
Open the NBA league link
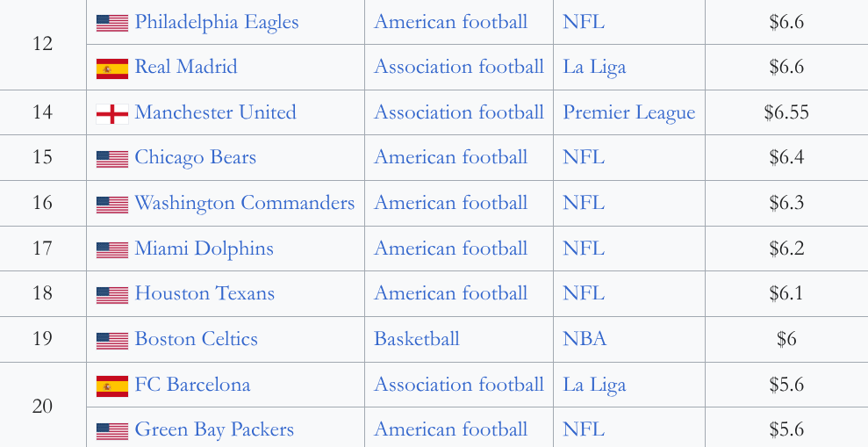click(585, 339)
